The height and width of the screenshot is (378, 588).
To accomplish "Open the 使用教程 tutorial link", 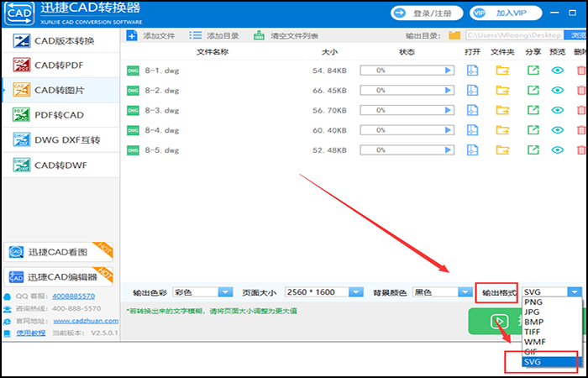I will click(31, 333).
